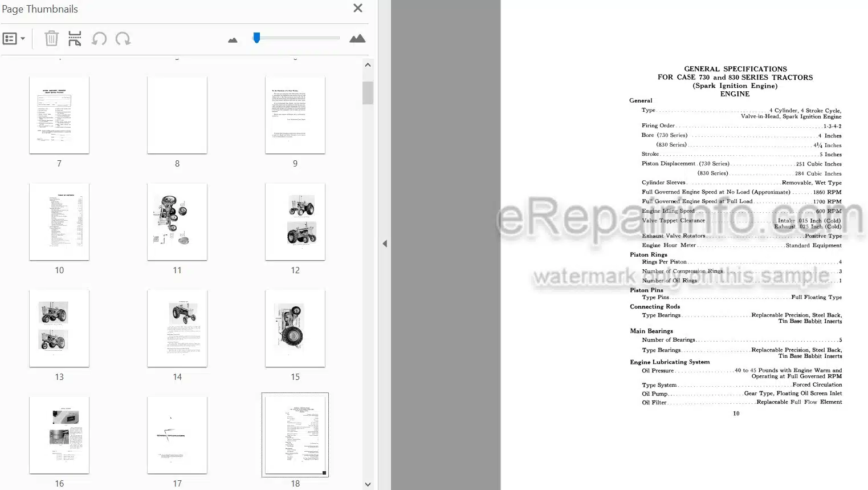This screenshot has height=490, width=868.
Task: Click the 'Main Bearings' section heading
Action: coord(651,331)
